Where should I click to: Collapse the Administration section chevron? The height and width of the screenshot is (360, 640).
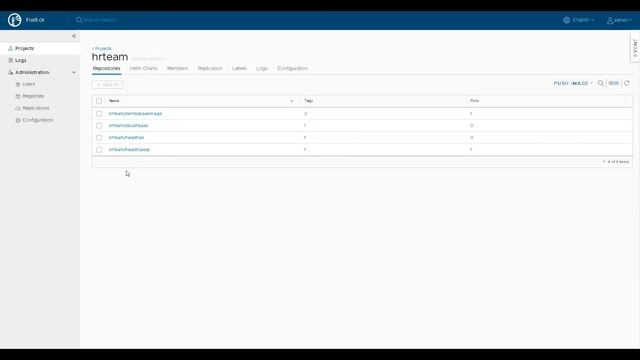point(74,72)
